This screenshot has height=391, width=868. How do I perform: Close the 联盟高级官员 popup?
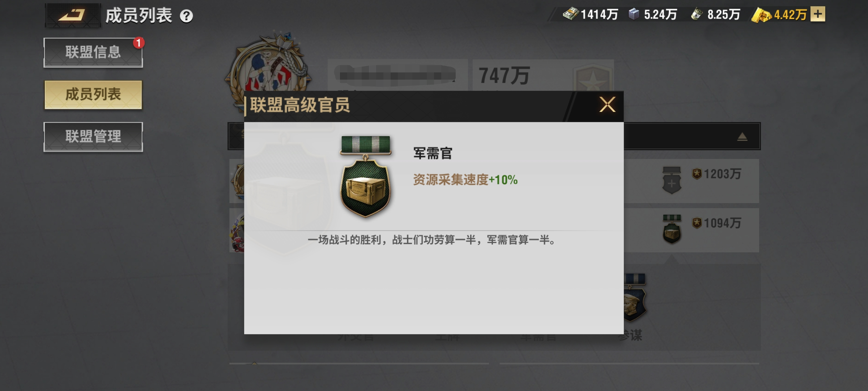[607, 105]
